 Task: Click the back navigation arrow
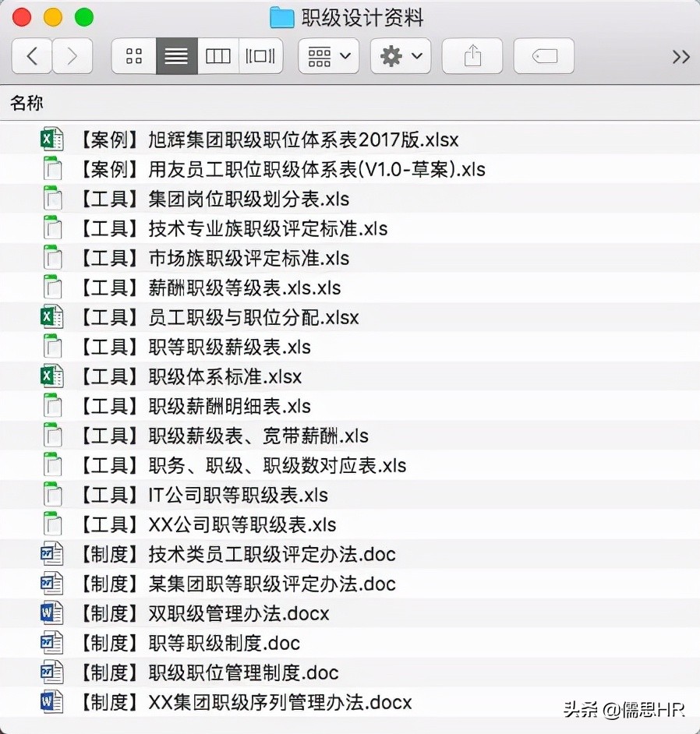point(31,55)
